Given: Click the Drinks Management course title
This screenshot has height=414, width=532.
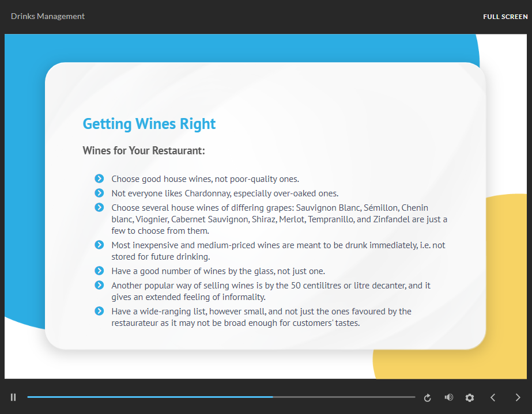Looking at the screenshot, I should (48, 16).
